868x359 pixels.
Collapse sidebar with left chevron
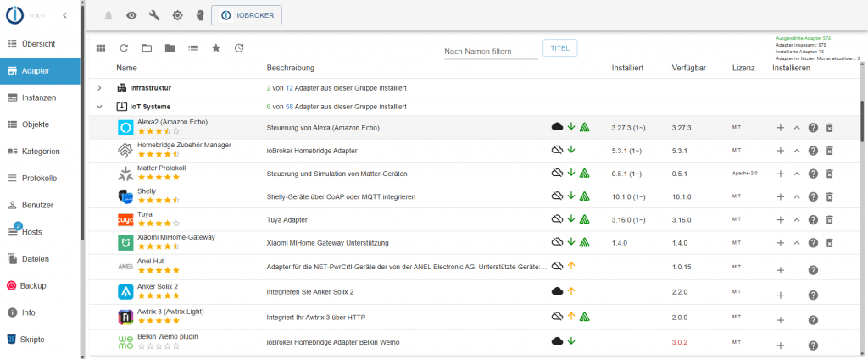tap(64, 15)
